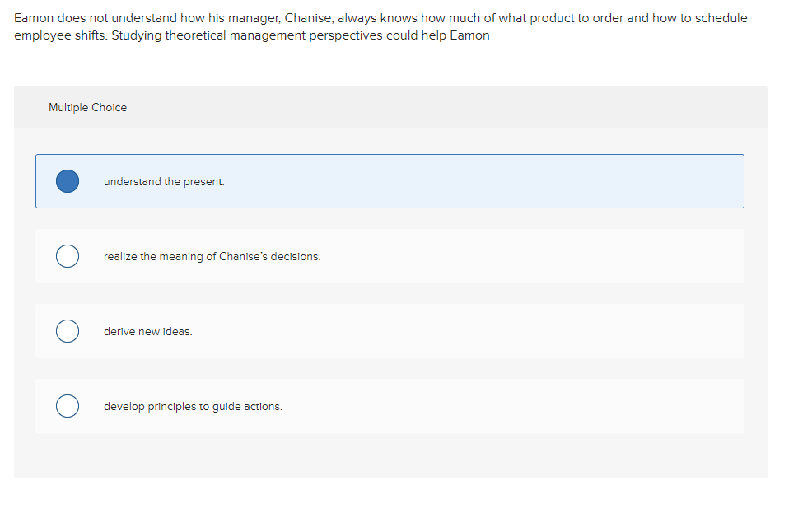The width and height of the screenshot is (798, 532).
Task: Select the option "develop principles to guide actions."
Action: pyautogui.click(x=390, y=406)
